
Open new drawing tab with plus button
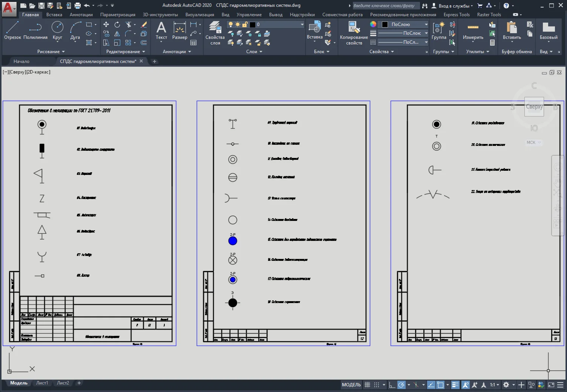tap(154, 61)
